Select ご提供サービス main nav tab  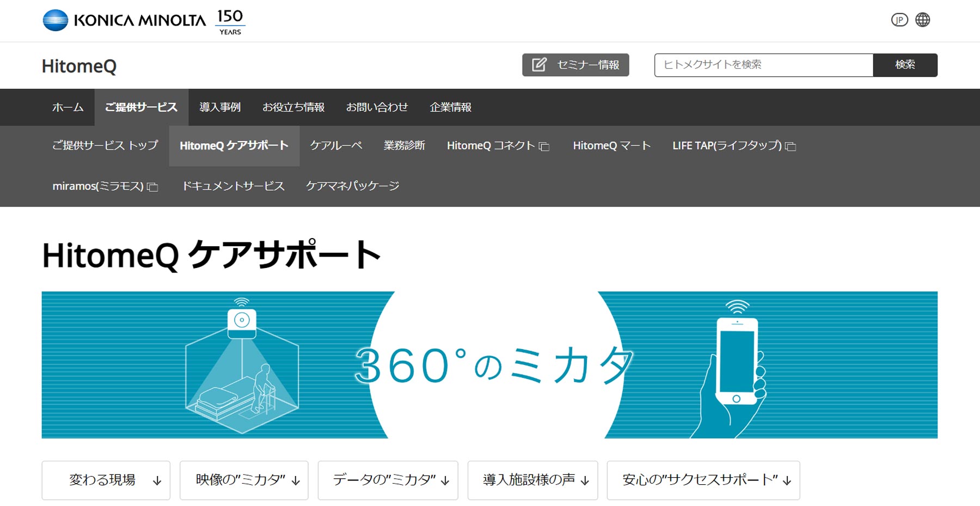pyautogui.click(x=142, y=107)
